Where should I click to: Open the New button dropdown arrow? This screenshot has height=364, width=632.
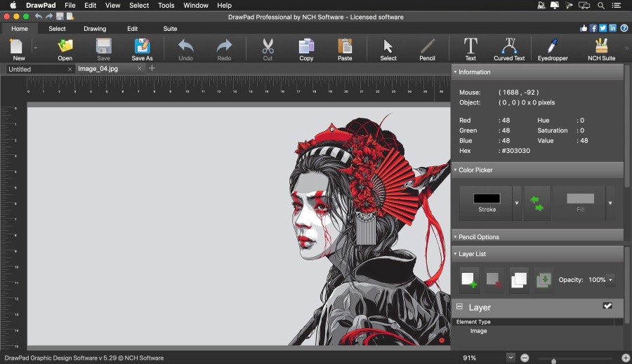click(x=36, y=48)
